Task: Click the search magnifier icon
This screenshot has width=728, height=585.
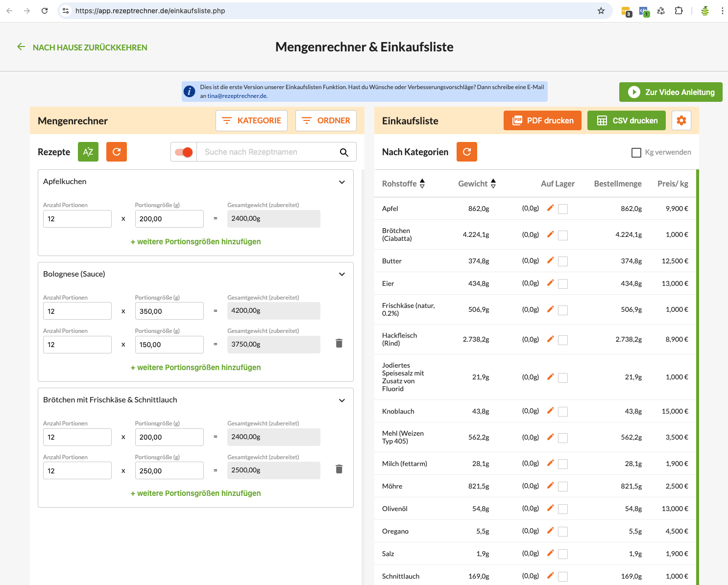Action: tap(344, 152)
